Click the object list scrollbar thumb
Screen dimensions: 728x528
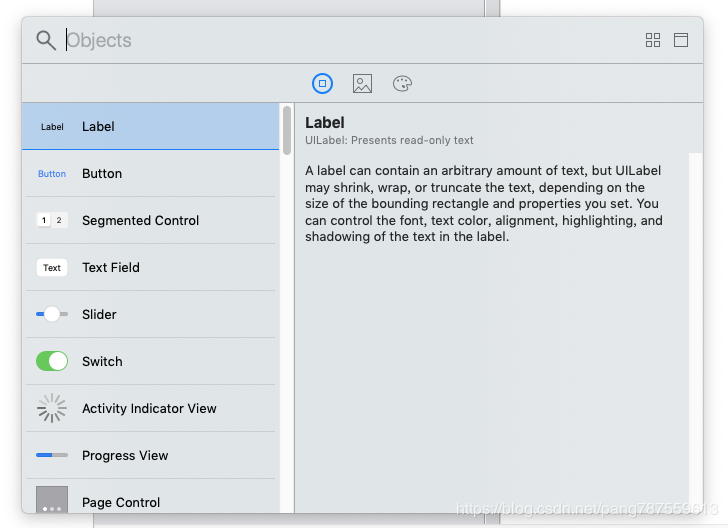click(x=287, y=130)
